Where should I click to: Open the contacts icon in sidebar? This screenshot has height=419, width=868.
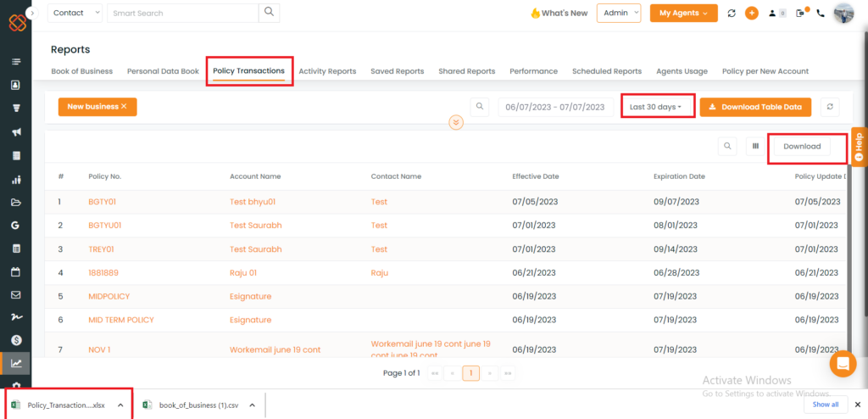pos(16,85)
